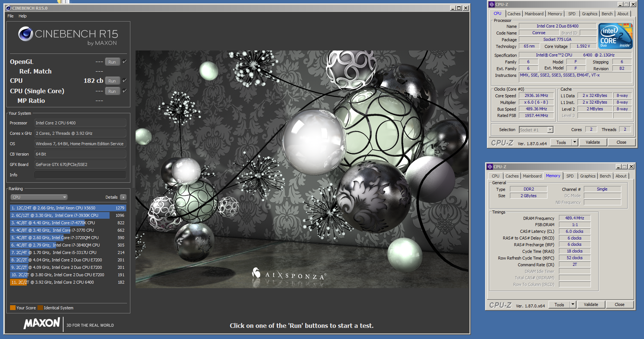This screenshot has width=644, height=339.
Task: Toggle the OpenGL test checkmark
Action: pos(125,61)
